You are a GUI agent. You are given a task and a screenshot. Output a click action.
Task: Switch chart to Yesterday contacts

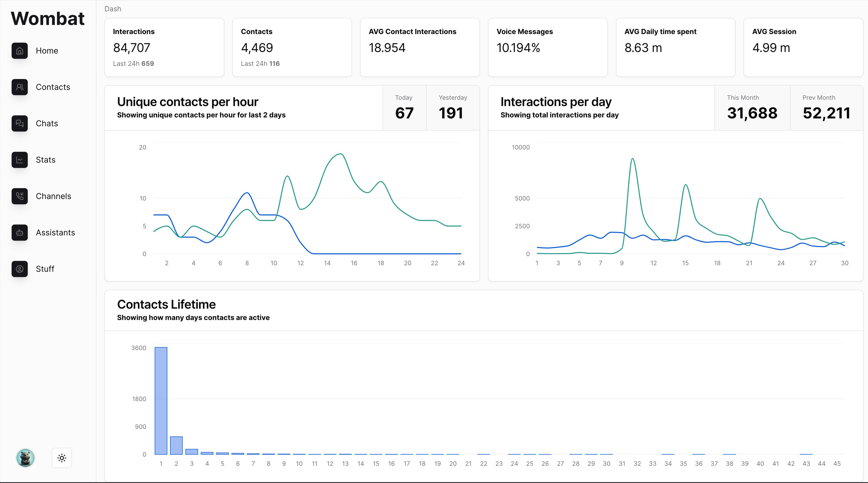452,108
